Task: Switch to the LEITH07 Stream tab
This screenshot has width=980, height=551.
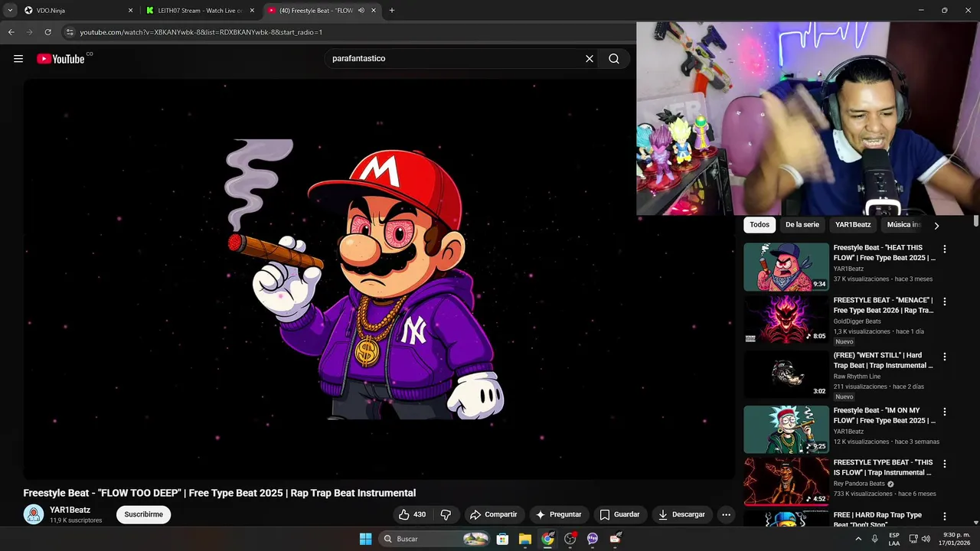Action: point(199,11)
